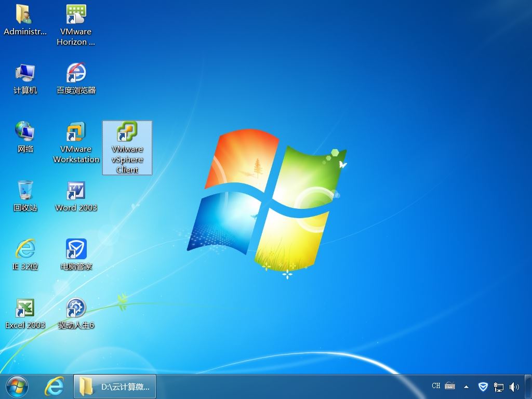532x399 pixels.
Task: Select the VMware vSphere Client shortcut
Action: coord(127,148)
